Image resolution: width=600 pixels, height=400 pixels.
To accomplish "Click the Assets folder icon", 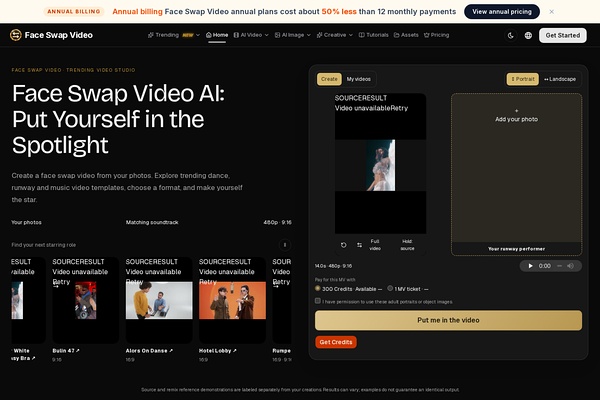I will coord(396,35).
